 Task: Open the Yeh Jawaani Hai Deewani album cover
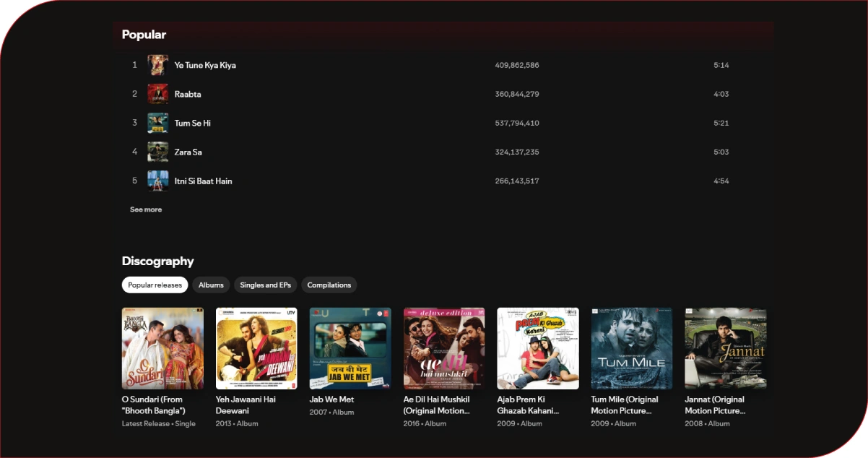click(256, 348)
